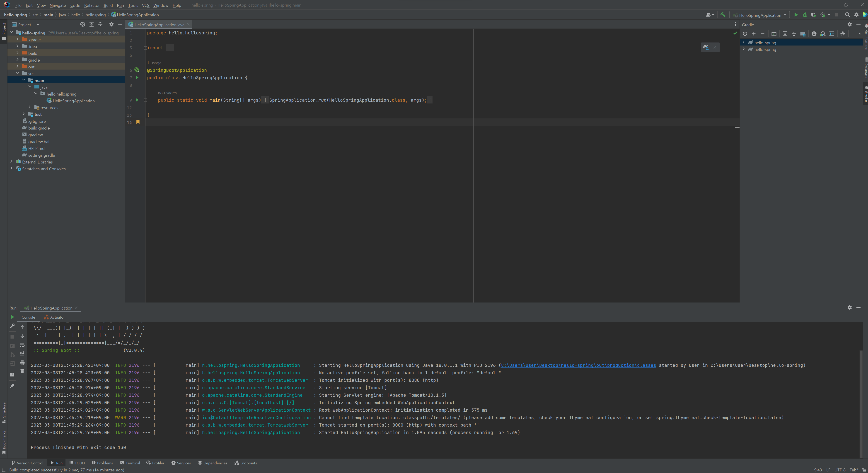This screenshot has width=868, height=473.
Task: Open the Terminal tool window
Action: click(130, 463)
